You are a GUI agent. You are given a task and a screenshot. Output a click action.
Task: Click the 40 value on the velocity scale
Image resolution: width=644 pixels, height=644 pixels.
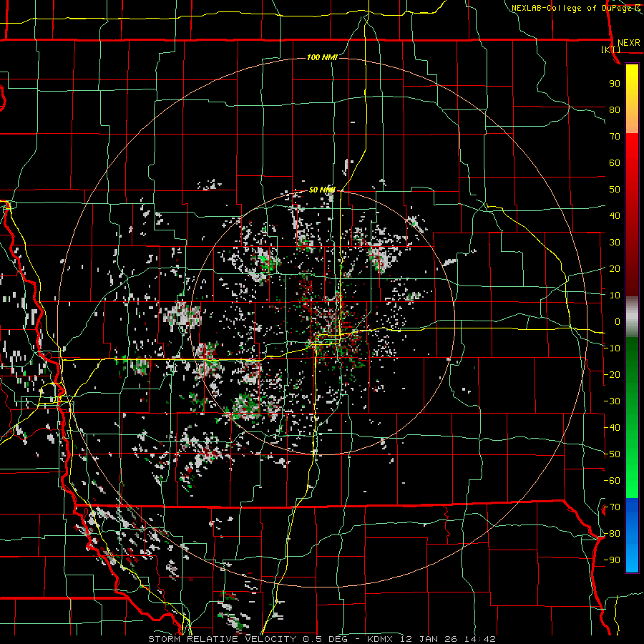[x=615, y=216]
